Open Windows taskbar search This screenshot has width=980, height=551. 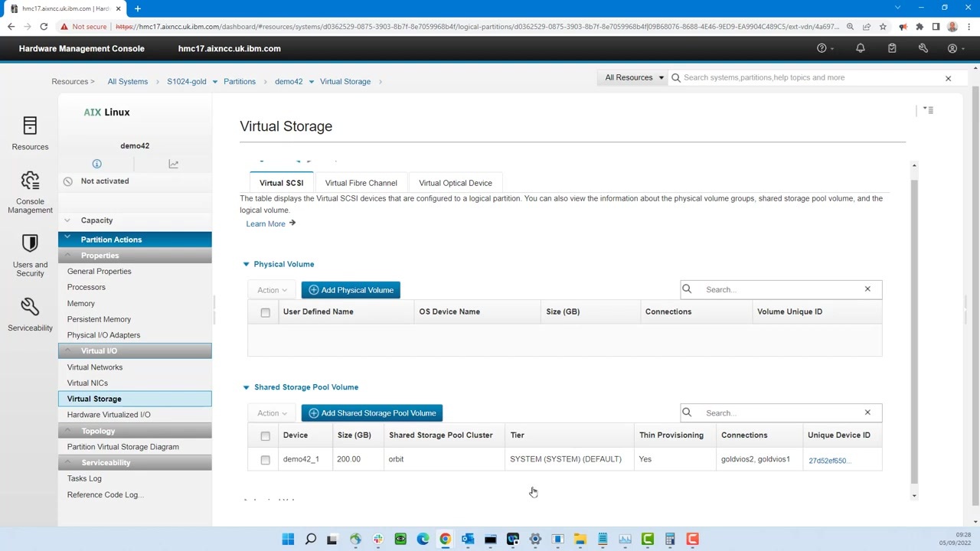click(x=310, y=540)
